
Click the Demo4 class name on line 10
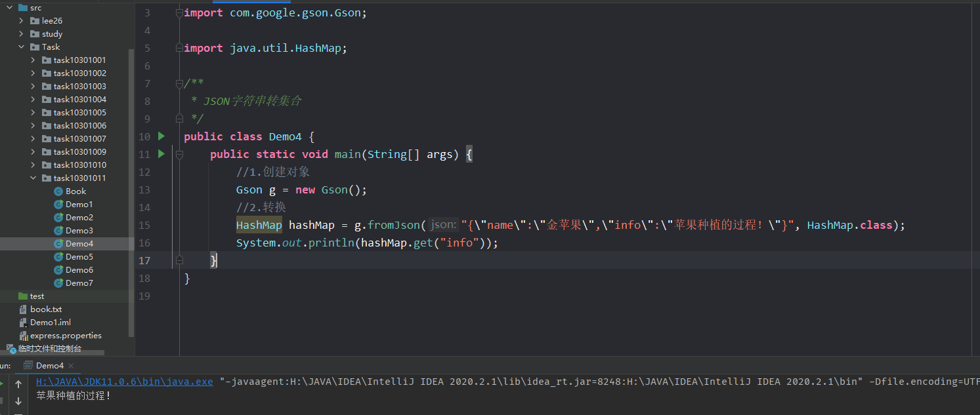[286, 136]
